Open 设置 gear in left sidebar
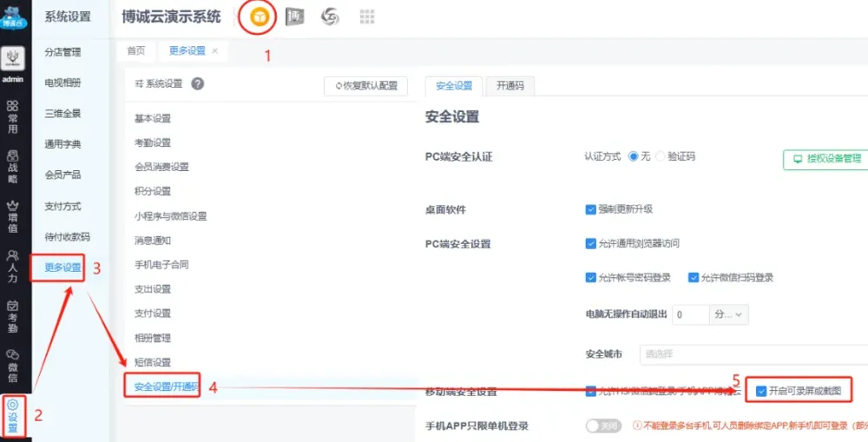The width and height of the screenshot is (868, 442). pos(13,416)
